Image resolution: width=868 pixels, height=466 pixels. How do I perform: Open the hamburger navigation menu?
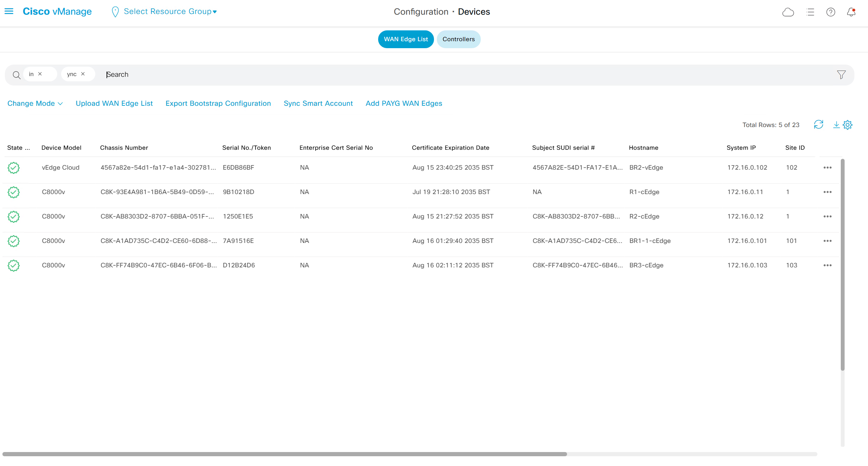tap(9, 12)
